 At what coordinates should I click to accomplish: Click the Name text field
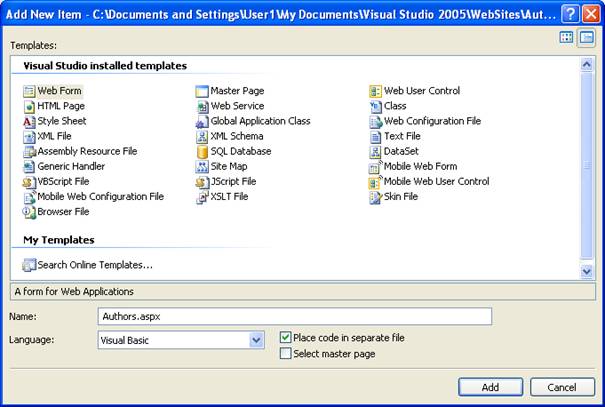pyautogui.click(x=294, y=317)
